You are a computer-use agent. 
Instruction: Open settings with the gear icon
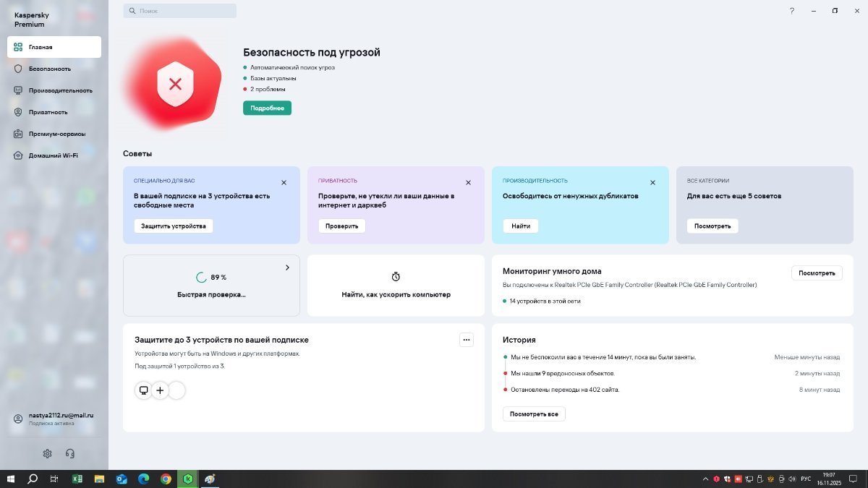point(47,454)
